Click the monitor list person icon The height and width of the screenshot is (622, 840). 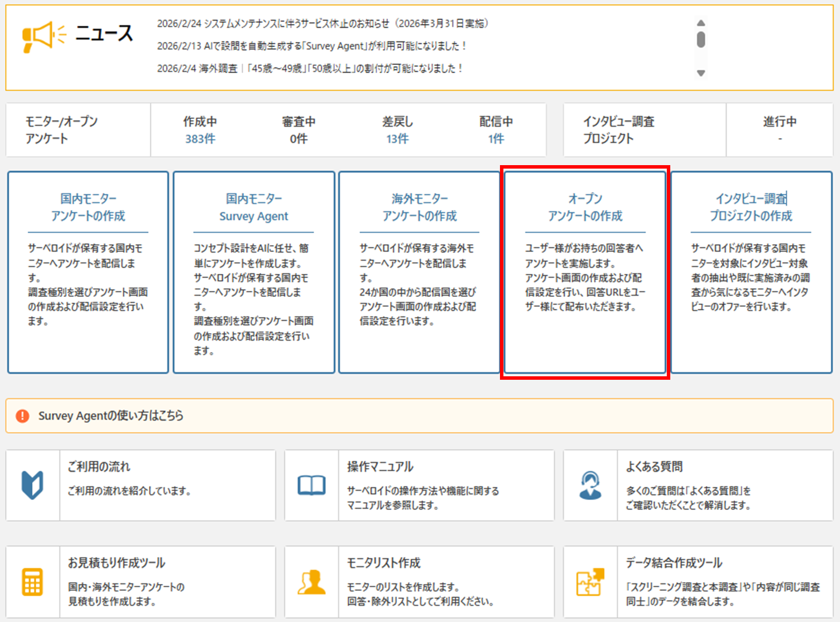(x=311, y=582)
